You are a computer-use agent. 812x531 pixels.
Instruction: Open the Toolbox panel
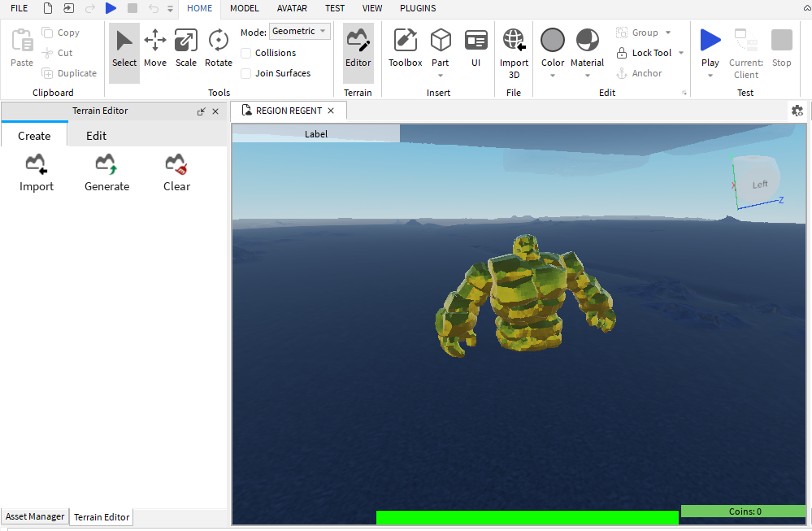(405, 48)
